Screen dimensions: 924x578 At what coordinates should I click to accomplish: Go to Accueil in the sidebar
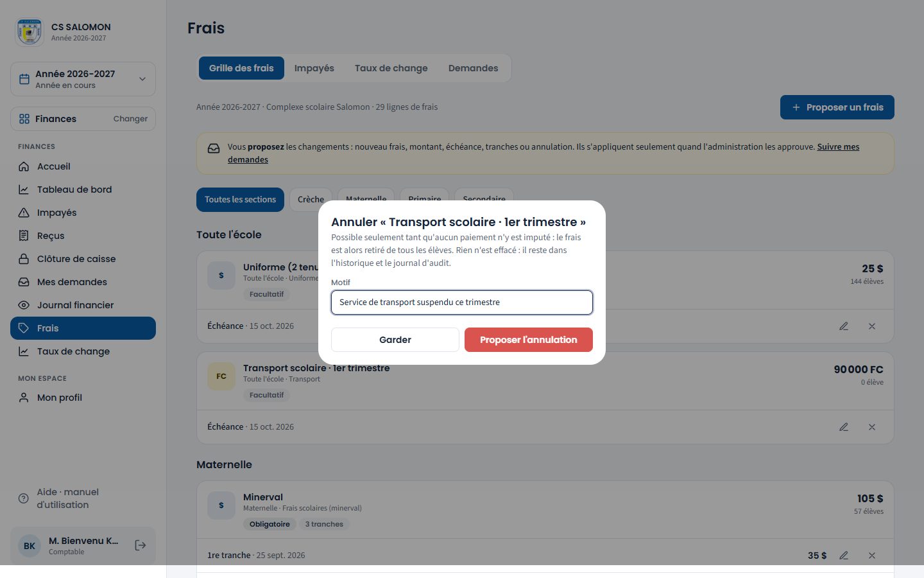(x=83, y=166)
